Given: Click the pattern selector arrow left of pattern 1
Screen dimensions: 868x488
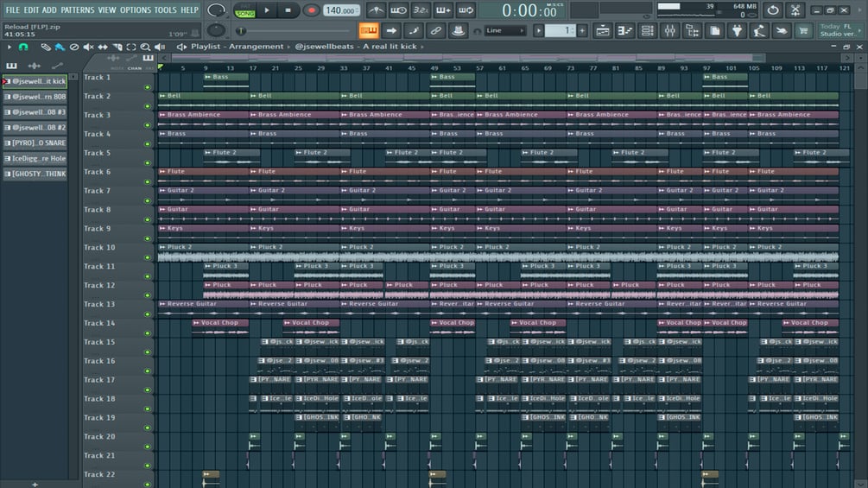Looking at the screenshot, I should [539, 30].
